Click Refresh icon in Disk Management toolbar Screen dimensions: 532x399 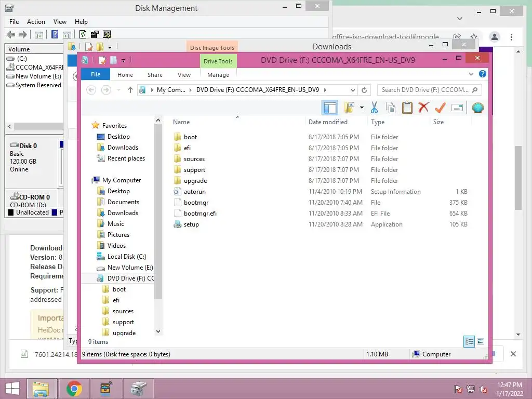pyautogui.click(x=83, y=34)
